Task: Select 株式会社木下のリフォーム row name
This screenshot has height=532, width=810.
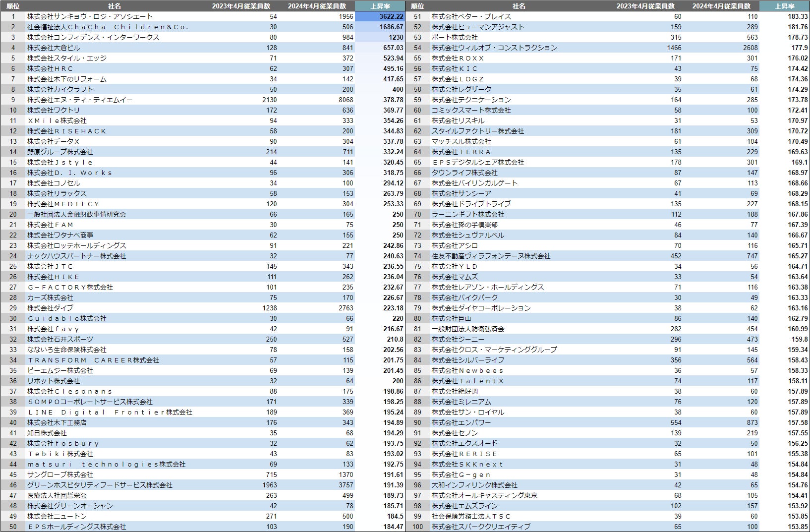Action: [x=67, y=79]
